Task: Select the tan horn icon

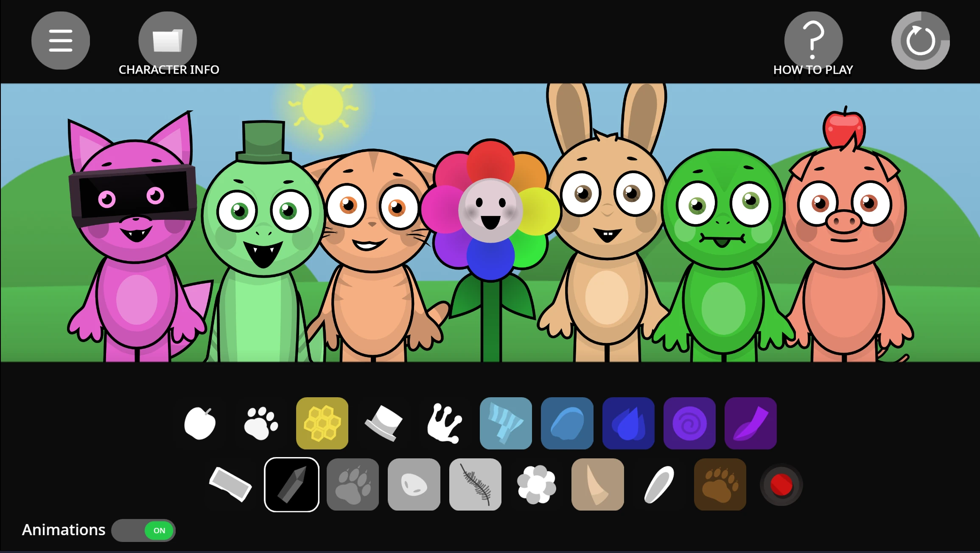Action: click(597, 485)
